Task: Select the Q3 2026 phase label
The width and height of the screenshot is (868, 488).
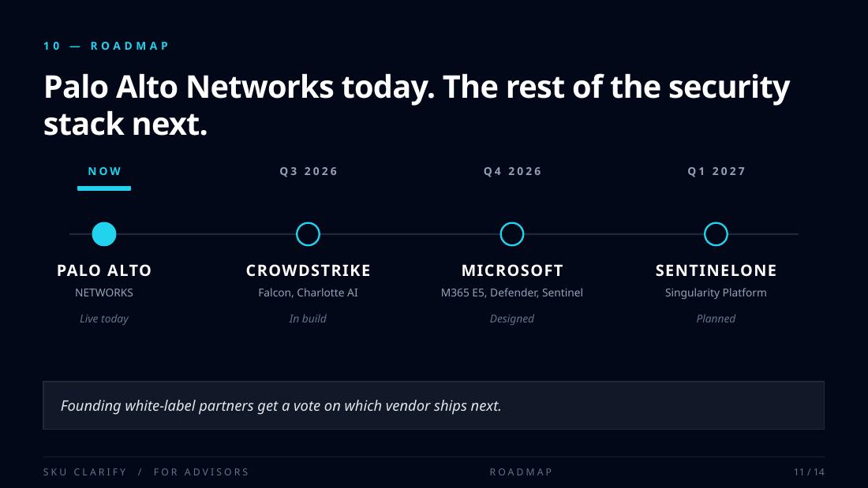Action: click(x=309, y=172)
